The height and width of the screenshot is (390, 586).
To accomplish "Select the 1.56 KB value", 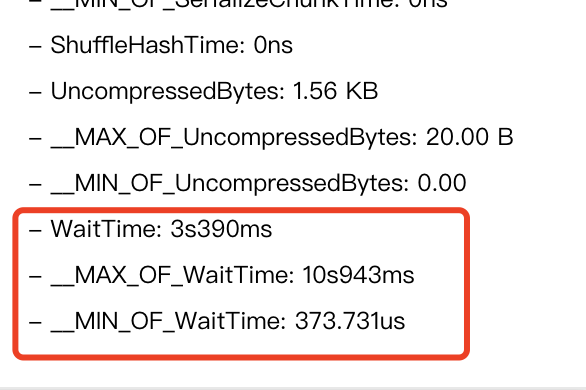I will pos(336,91).
